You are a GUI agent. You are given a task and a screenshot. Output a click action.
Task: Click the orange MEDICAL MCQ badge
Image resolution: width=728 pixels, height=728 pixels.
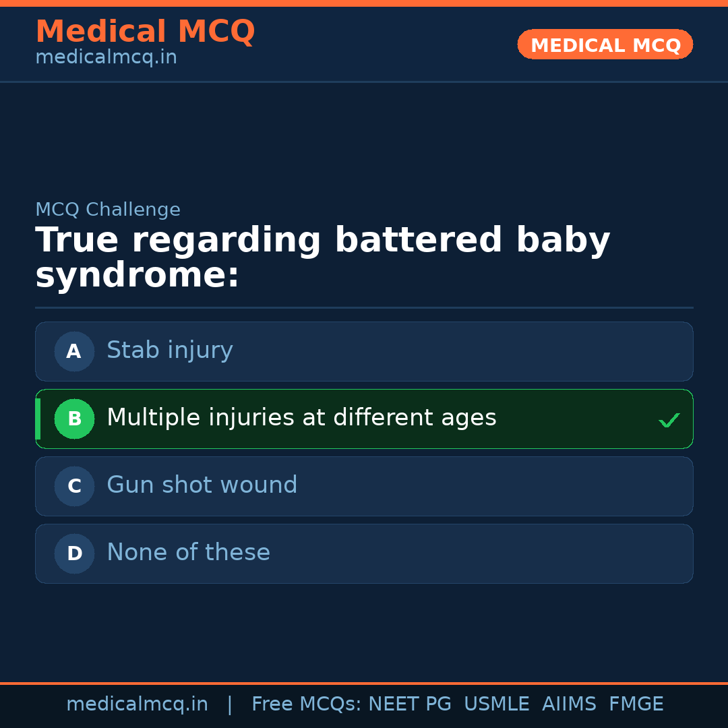(605, 45)
